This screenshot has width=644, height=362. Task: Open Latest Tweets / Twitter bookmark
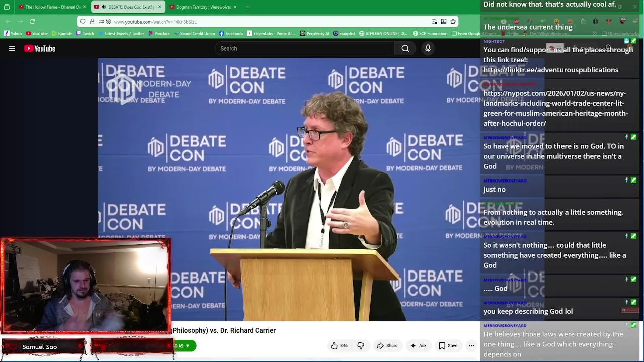coord(120,34)
